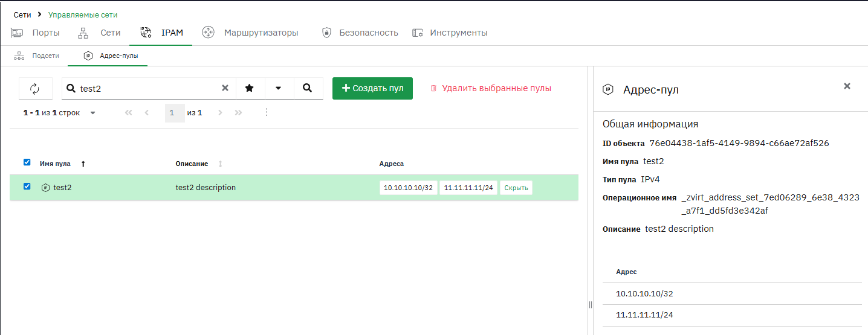Select the IPAM tab
Screen dimensions: 868x335
pos(161,33)
